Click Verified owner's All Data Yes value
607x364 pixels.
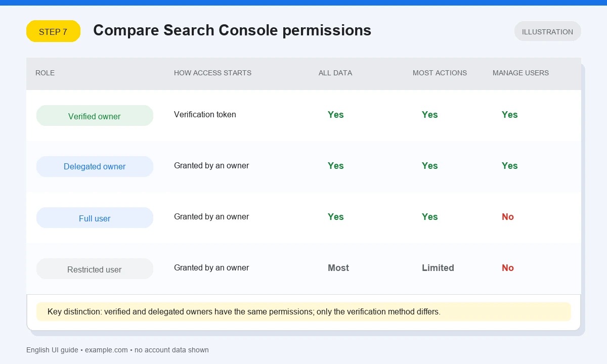pos(335,115)
